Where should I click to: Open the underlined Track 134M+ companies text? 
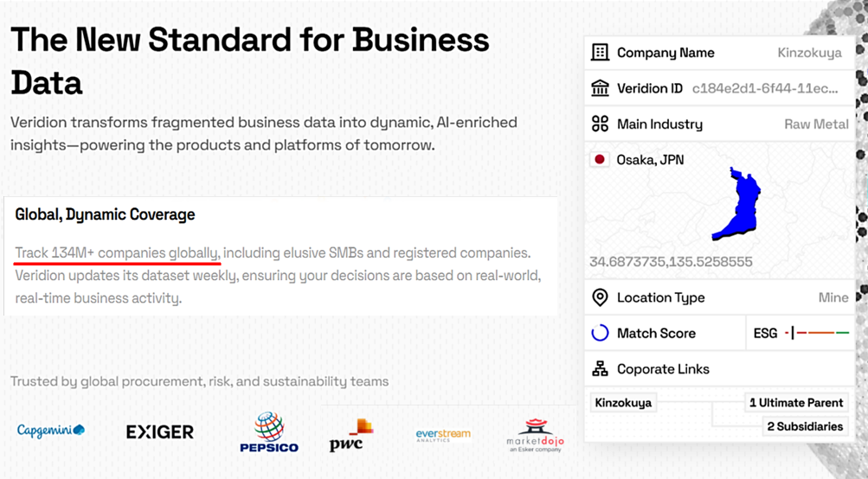pyautogui.click(x=118, y=252)
